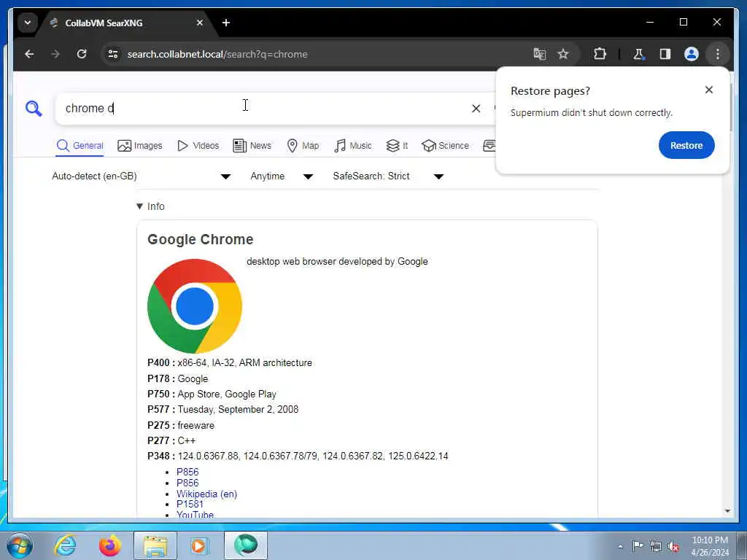Screen dimensions: 747x560
Task: Open the Windows Start menu
Action: click(x=20, y=545)
